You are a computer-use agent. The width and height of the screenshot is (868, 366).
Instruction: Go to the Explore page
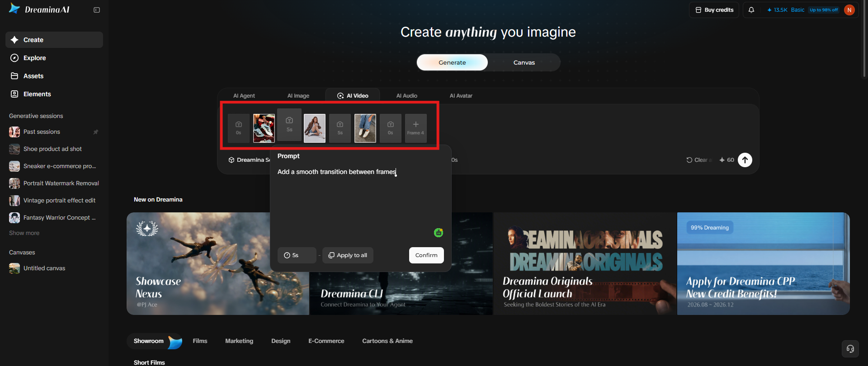coord(54,58)
